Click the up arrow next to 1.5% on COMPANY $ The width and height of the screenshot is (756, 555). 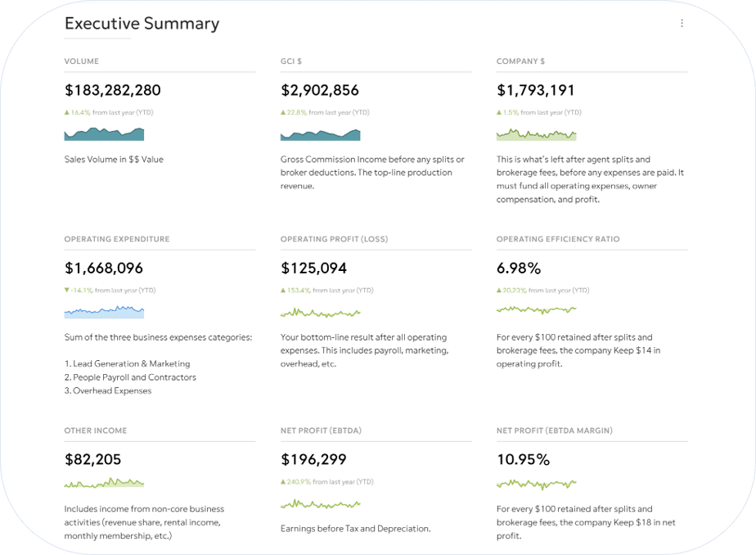[499, 111]
